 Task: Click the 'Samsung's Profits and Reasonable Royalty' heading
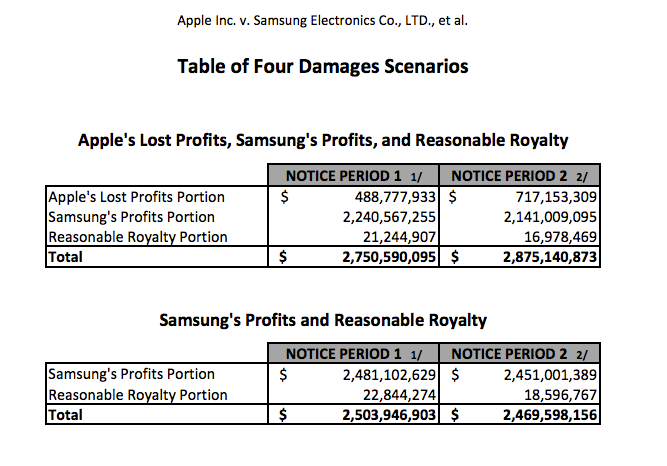tap(323, 321)
